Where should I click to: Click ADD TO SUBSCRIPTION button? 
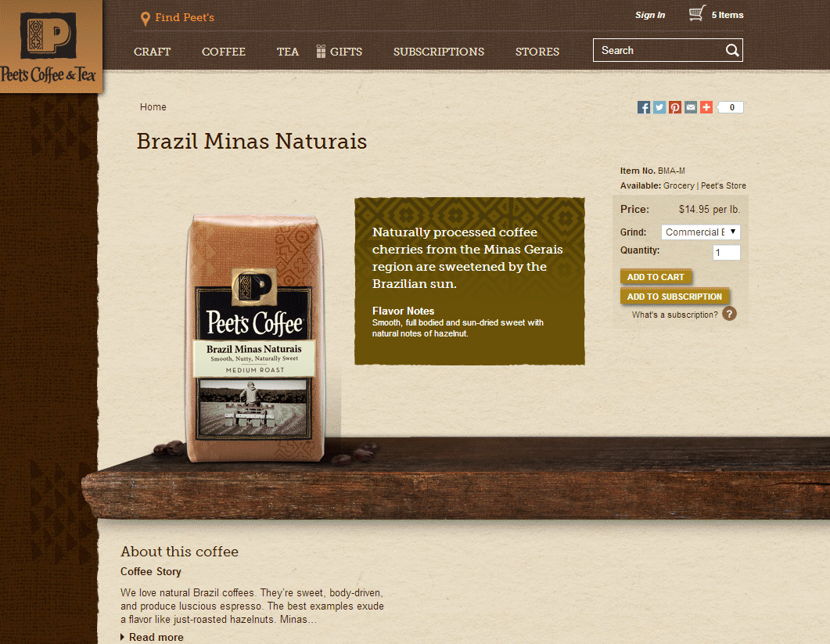pyautogui.click(x=674, y=297)
